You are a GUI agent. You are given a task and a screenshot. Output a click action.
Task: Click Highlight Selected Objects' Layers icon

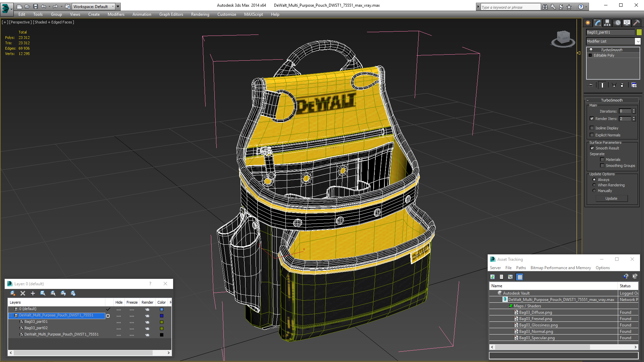tap(53, 293)
